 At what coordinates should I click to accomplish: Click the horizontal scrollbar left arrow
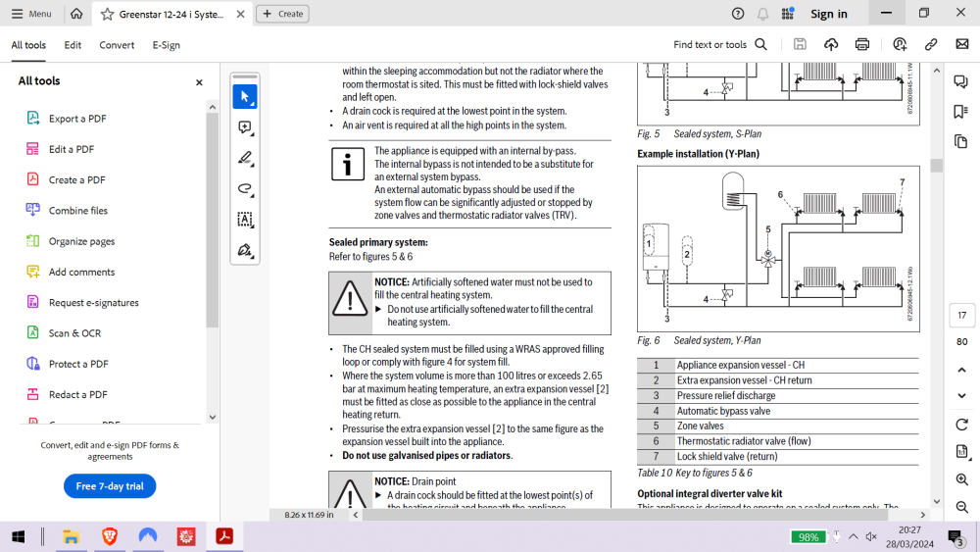(356, 515)
